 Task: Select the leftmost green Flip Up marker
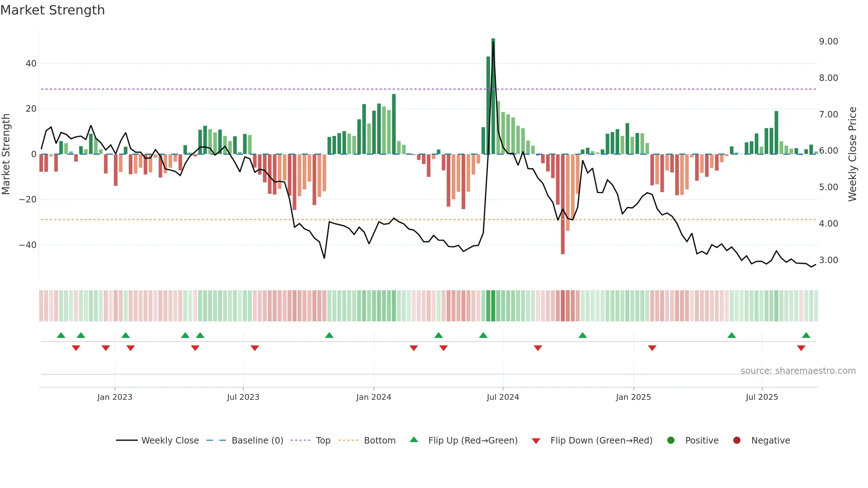61,335
